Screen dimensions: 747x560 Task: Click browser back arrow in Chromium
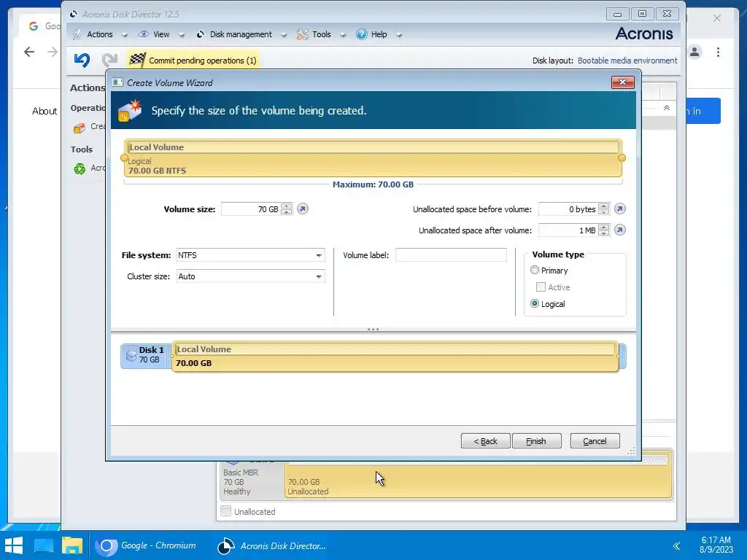[x=29, y=52]
